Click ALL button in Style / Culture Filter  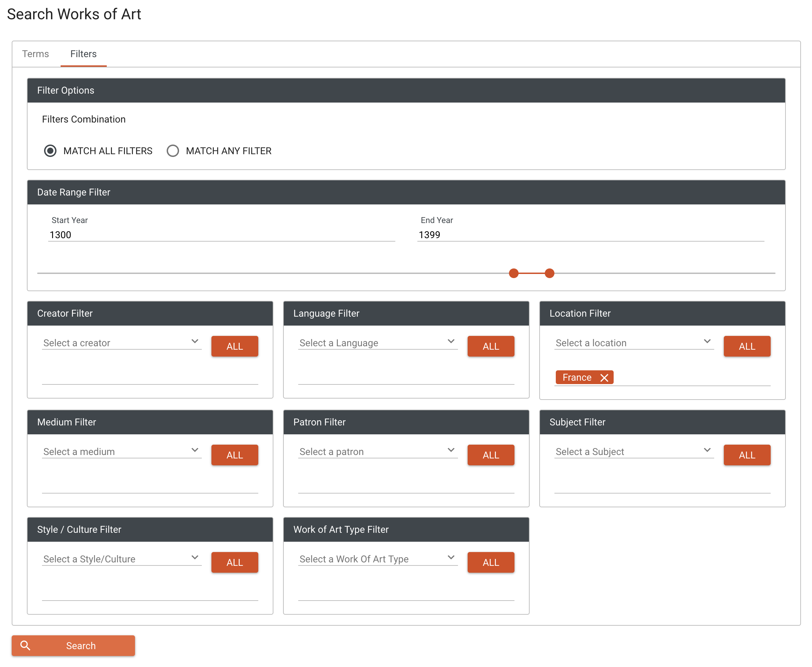pyautogui.click(x=235, y=562)
